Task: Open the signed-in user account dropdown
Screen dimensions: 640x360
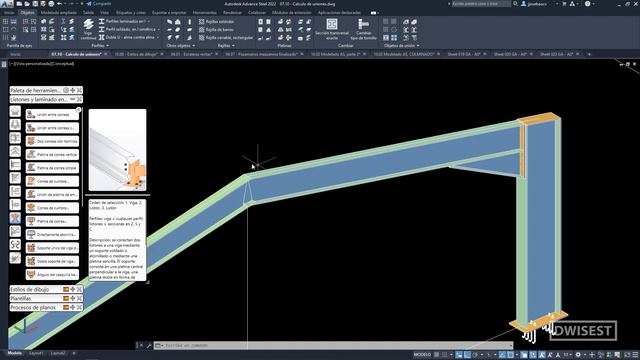Action: (540, 4)
